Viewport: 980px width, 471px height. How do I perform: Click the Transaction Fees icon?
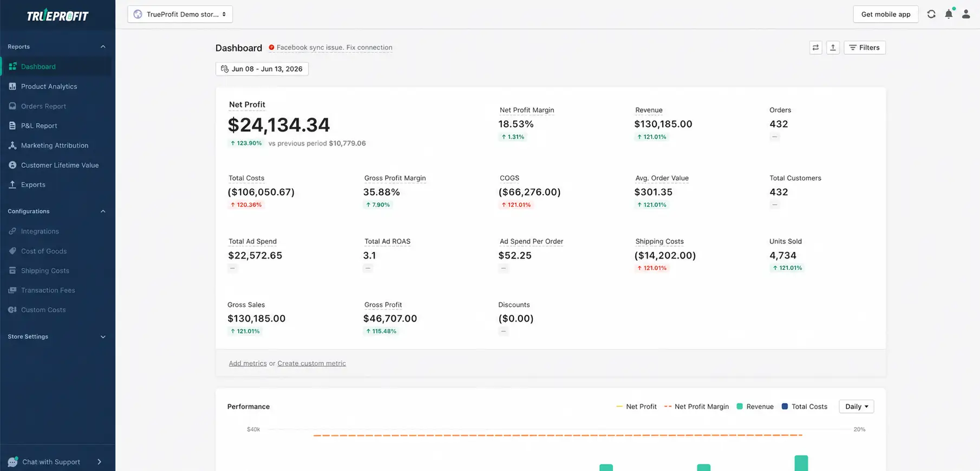click(12, 290)
